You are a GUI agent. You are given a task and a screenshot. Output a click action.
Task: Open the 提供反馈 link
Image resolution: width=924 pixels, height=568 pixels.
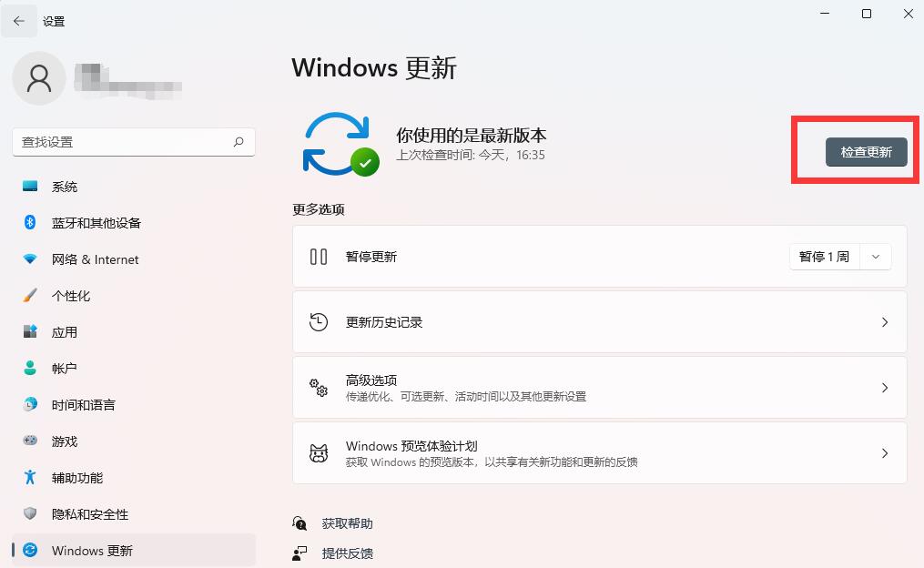[x=347, y=553]
